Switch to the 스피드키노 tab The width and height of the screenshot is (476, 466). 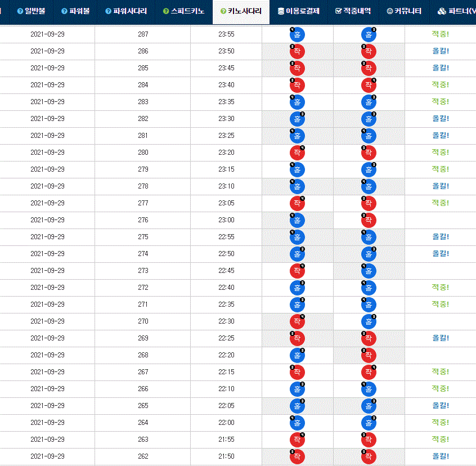tap(183, 11)
